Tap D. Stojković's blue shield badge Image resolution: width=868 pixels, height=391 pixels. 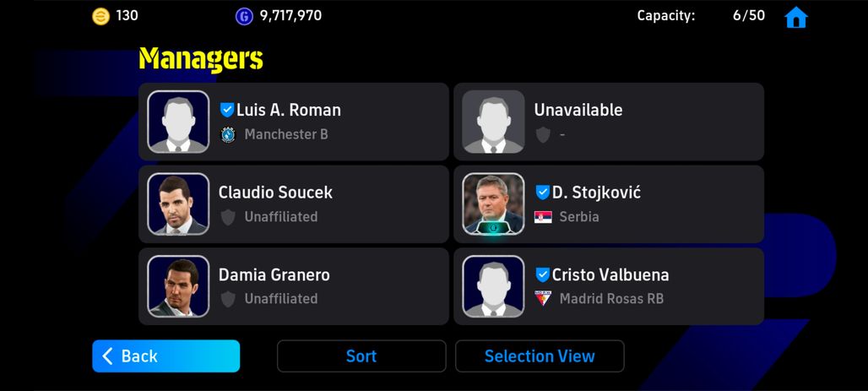(542, 193)
